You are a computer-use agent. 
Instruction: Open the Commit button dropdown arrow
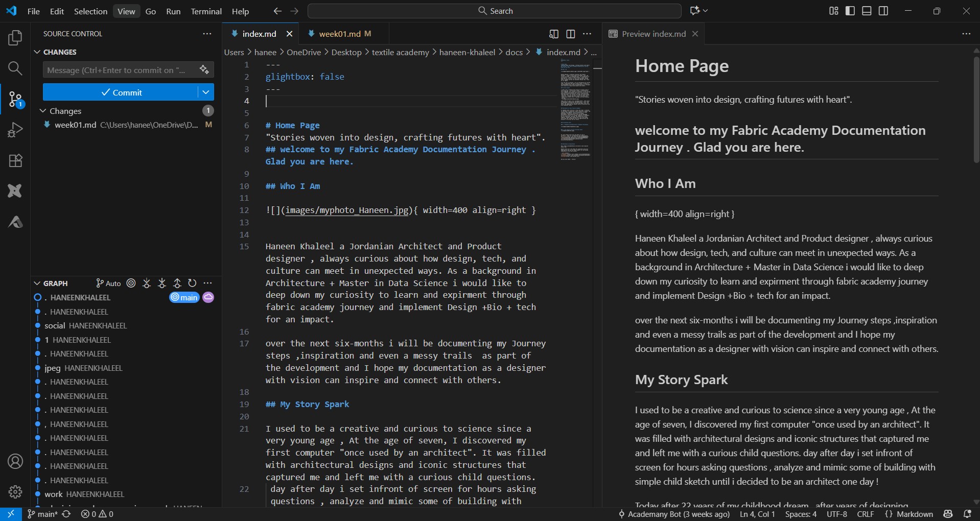coord(205,92)
